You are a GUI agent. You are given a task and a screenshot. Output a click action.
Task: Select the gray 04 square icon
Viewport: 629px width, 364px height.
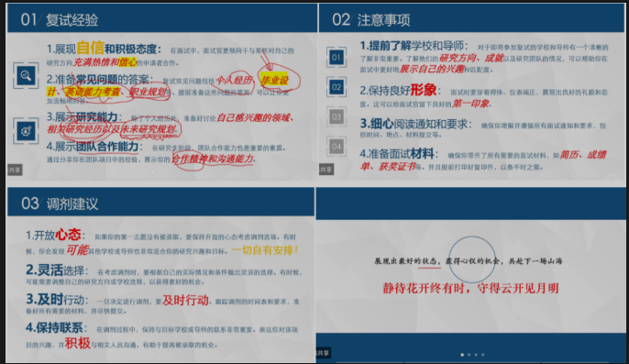337,147
